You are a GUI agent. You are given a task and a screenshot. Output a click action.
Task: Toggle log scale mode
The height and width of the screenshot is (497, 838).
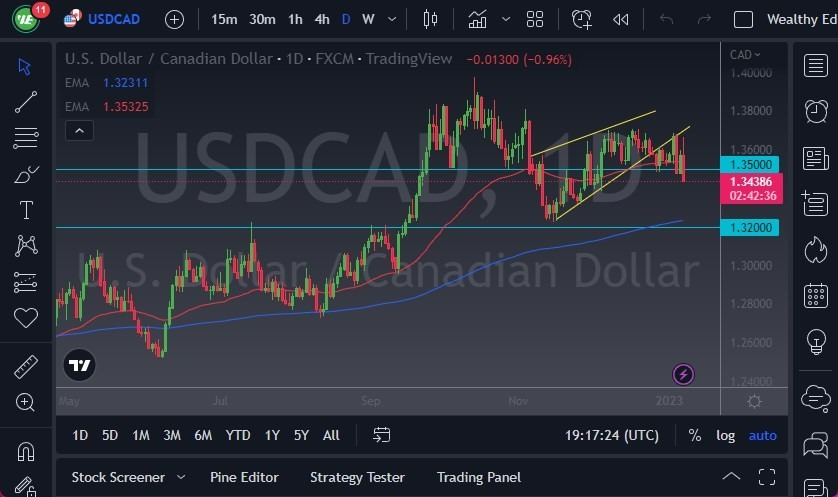pos(725,436)
